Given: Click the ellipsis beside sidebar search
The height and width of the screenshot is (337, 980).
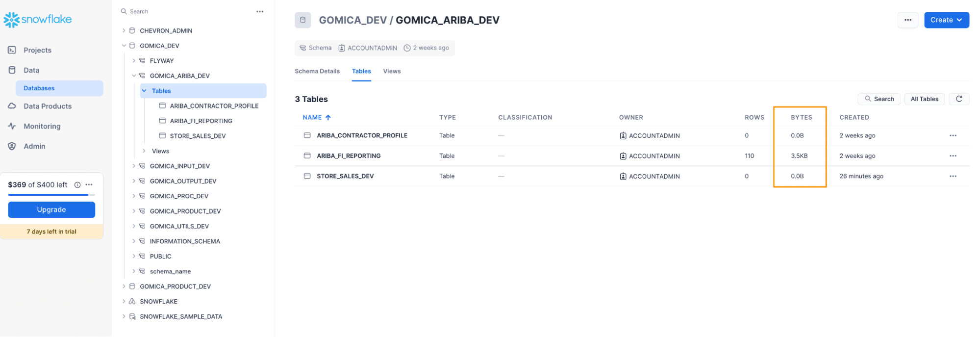Looking at the screenshot, I should point(260,11).
